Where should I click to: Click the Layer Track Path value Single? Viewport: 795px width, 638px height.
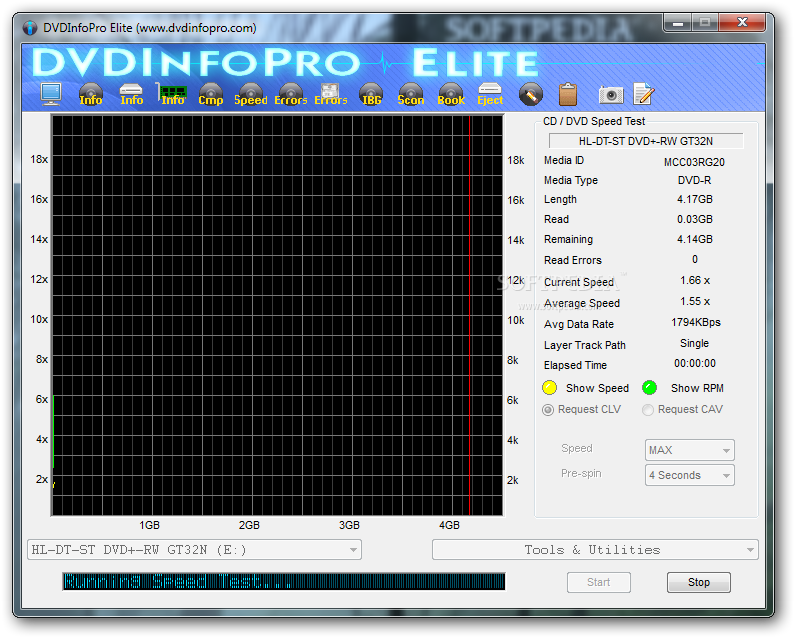[x=694, y=344]
